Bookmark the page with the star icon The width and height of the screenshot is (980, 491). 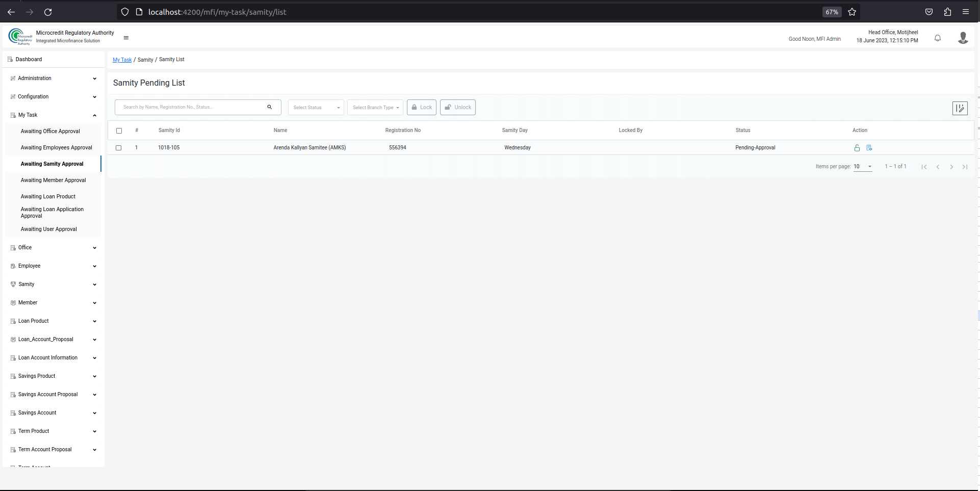coord(852,12)
